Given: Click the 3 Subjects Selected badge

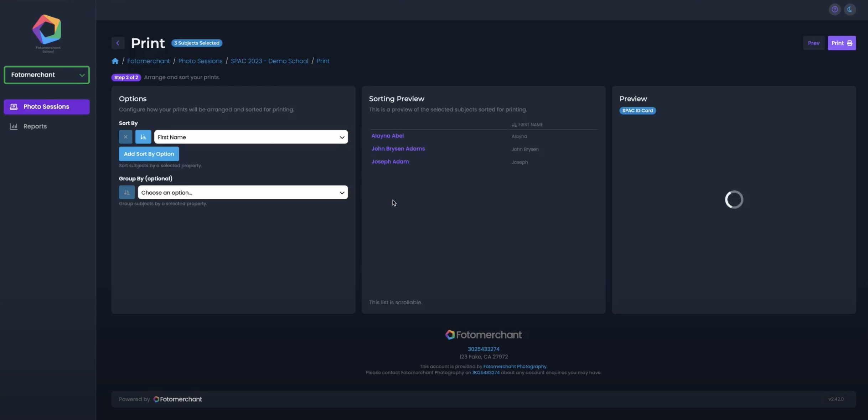Looking at the screenshot, I should pos(197,43).
